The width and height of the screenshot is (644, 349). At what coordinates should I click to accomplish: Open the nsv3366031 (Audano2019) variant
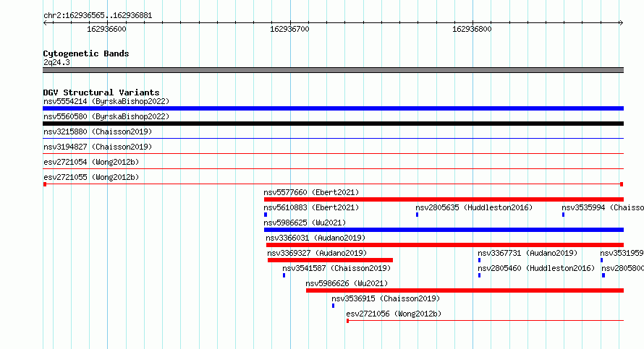tap(315, 238)
